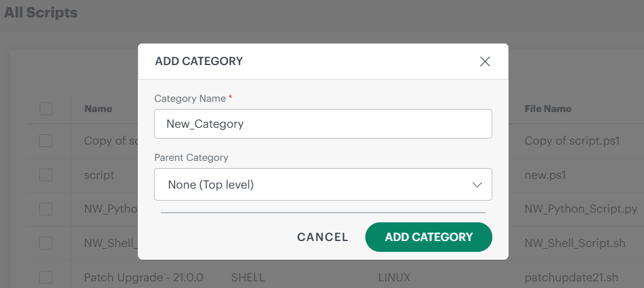Open the Patch Upgrade - 21.0.0 script
This screenshot has height=288, width=644.
point(143,278)
